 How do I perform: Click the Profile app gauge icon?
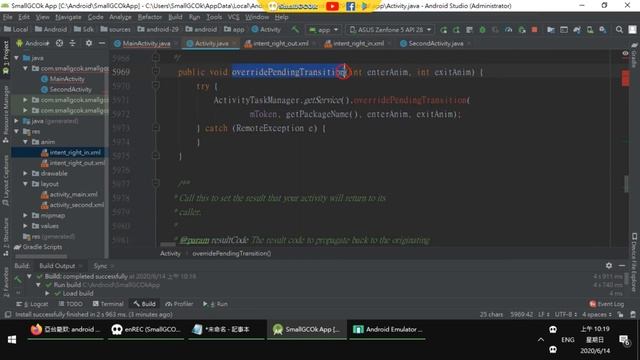(509, 30)
